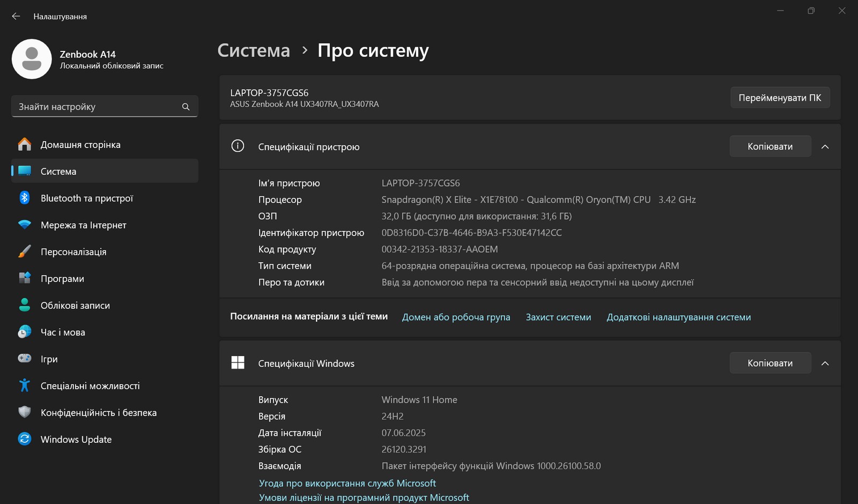Open Умови ліцензії на програмний продукт

click(x=364, y=498)
